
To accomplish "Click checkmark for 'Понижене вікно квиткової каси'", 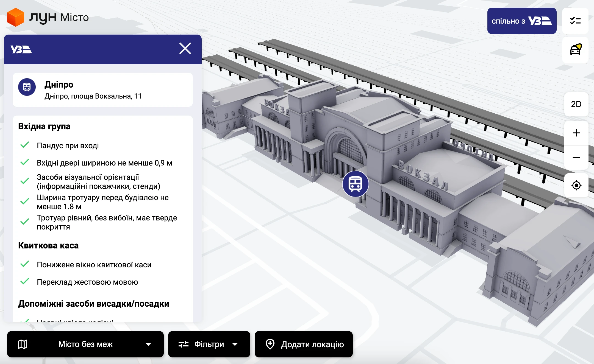I will click(25, 264).
